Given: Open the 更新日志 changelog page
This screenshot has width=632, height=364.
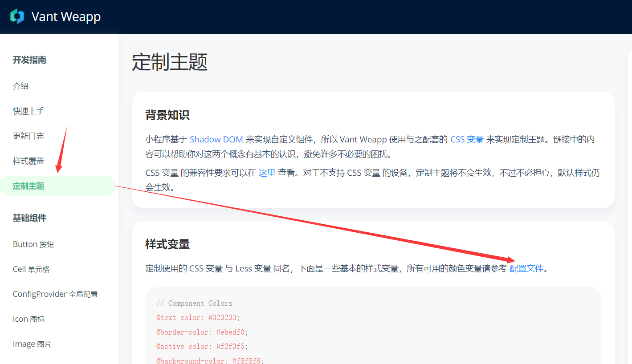Looking at the screenshot, I should click(x=28, y=136).
